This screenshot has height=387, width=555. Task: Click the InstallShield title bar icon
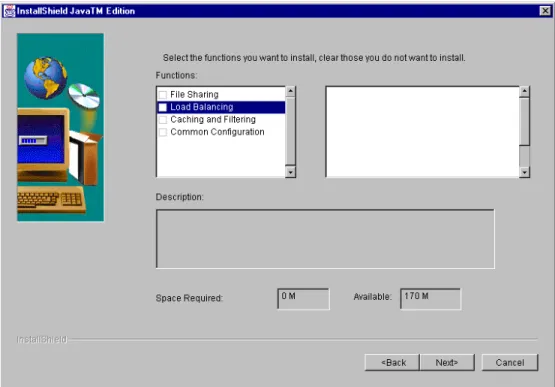coord(9,11)
